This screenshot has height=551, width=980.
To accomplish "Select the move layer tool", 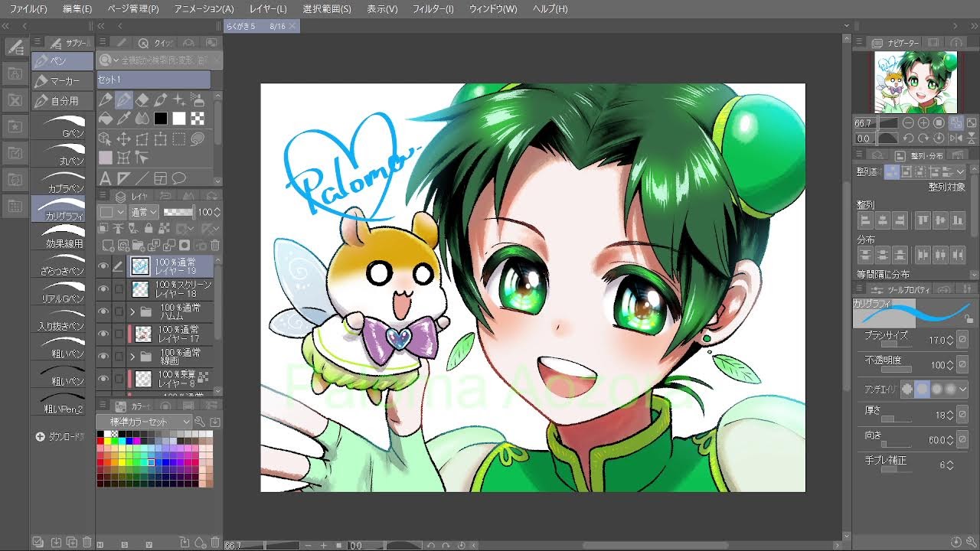I will point(123,139).
